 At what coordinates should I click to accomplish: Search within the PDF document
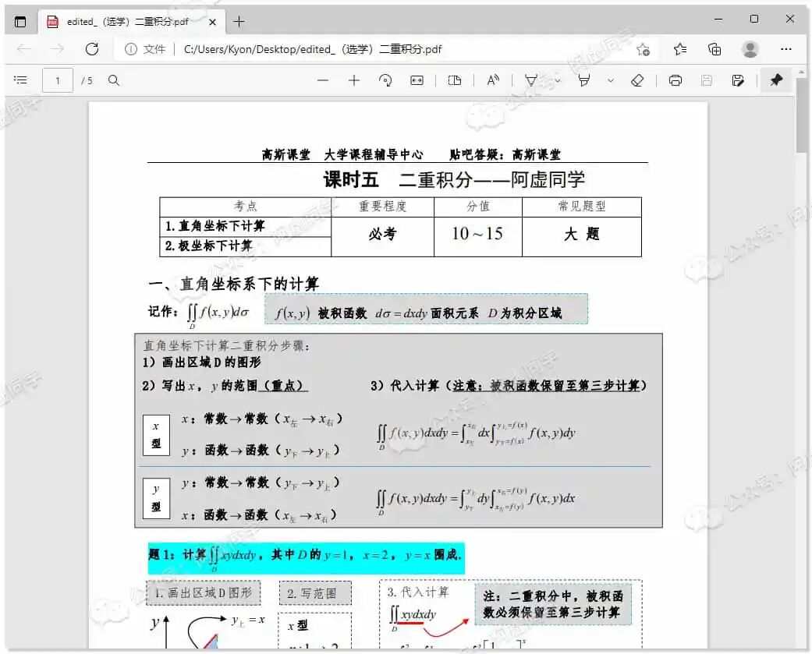114,80
